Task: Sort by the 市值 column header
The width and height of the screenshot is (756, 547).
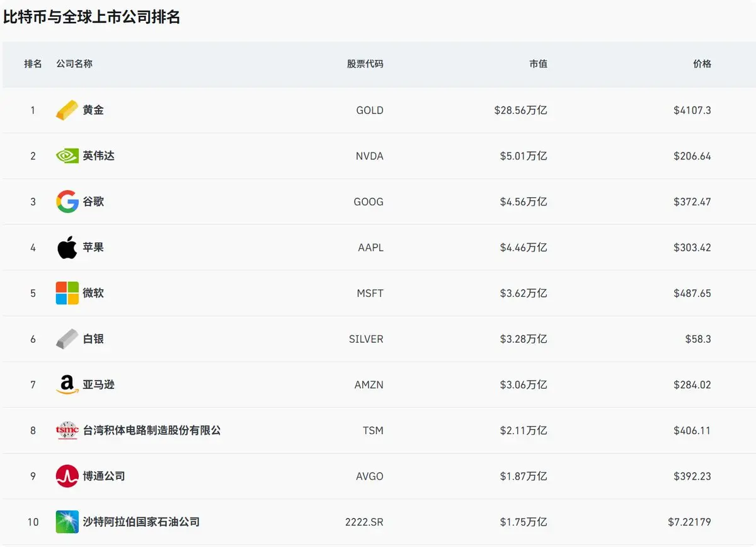Action: pyautogui.click(x=538, y=64)
